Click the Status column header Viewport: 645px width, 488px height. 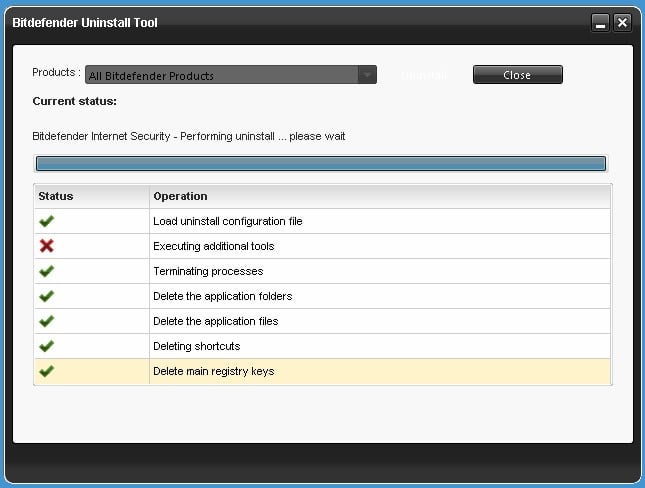92,196
